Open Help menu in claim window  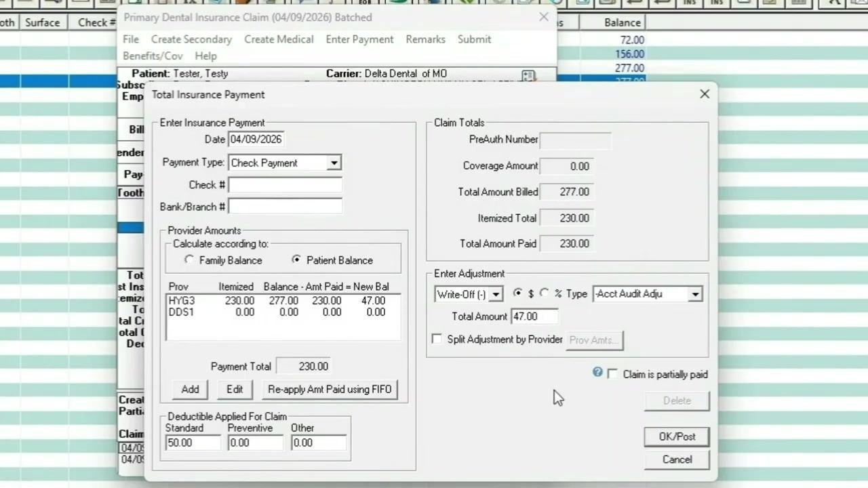205,56
